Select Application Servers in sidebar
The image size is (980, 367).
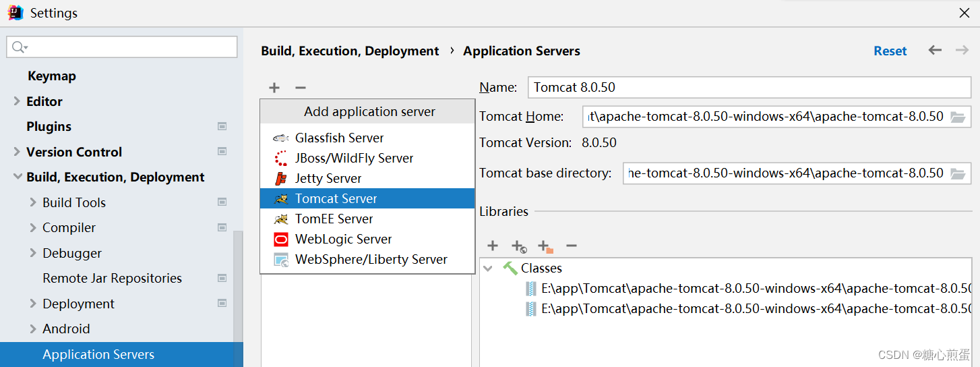(121, 354)
